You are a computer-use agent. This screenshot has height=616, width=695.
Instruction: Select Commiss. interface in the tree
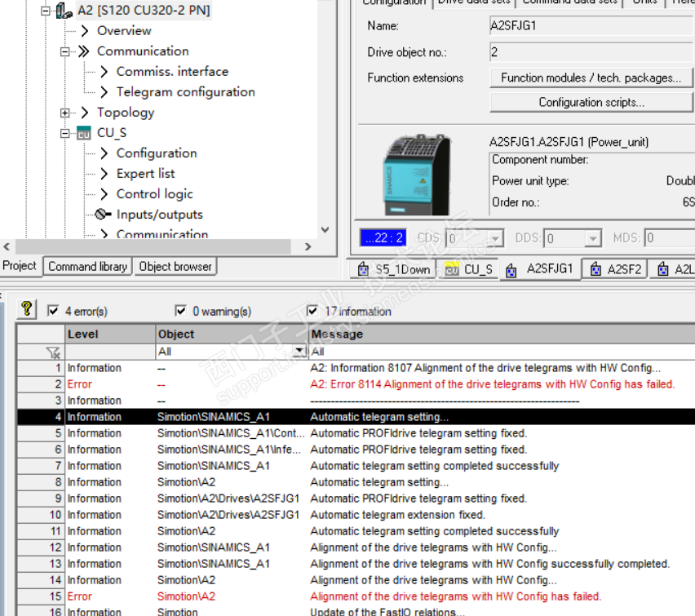tap(172, 72)
